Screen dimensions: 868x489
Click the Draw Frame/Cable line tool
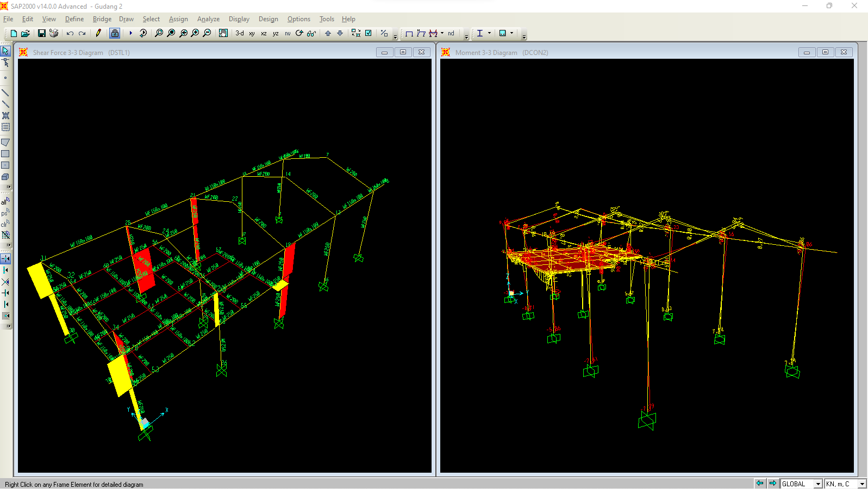pos(5,93)
